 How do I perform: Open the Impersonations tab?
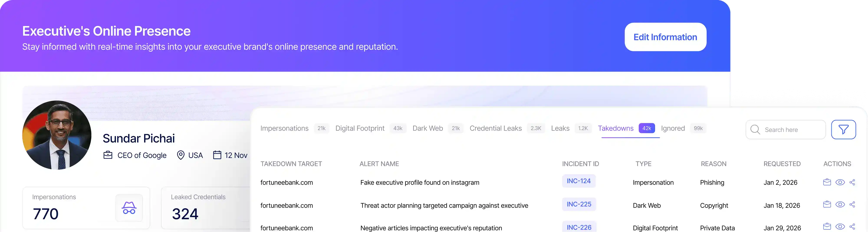(284, 128)
